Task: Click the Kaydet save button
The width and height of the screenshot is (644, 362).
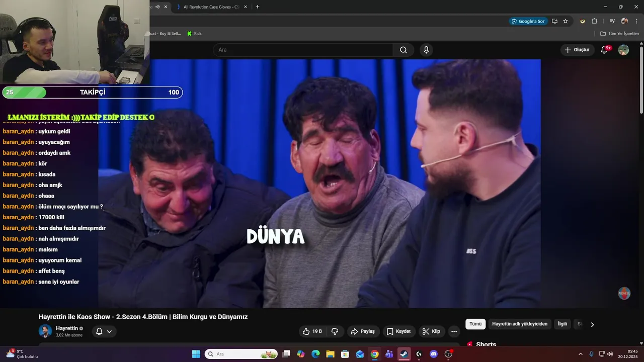Action: (398, 331)
